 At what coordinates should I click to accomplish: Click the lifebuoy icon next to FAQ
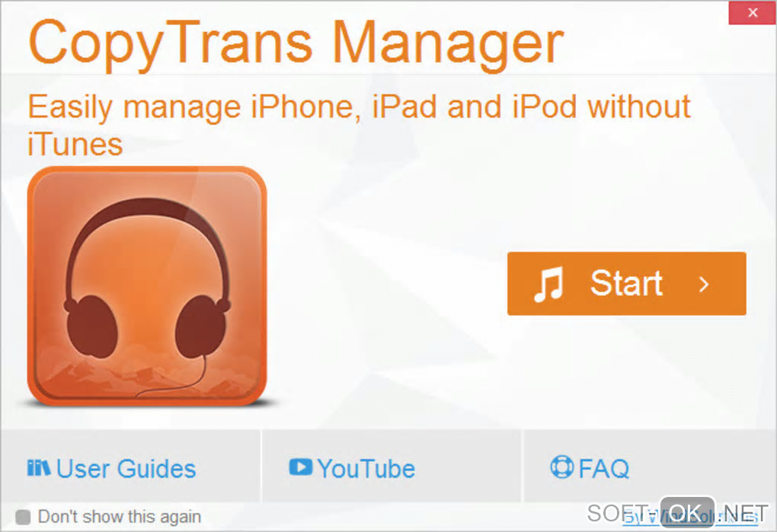pos(562,467)
